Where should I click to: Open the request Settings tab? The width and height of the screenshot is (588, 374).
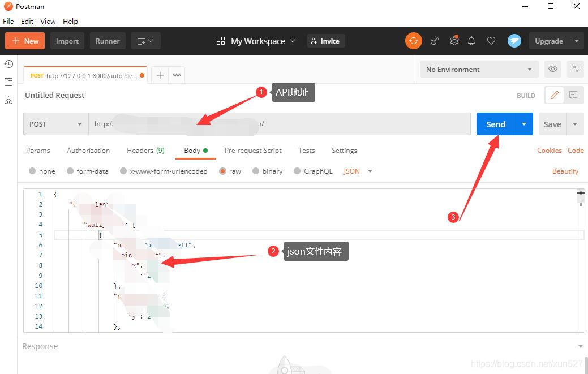coord(344,151)
